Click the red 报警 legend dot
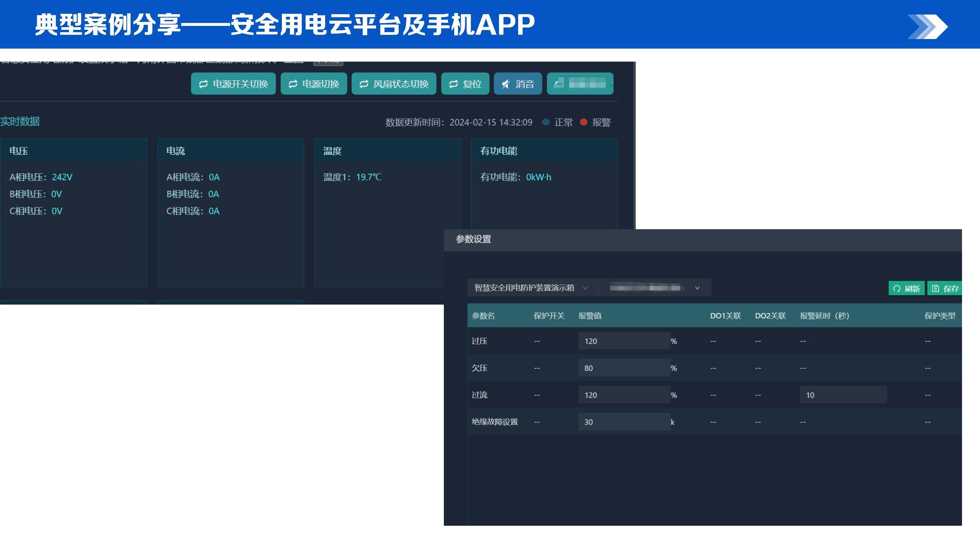Screen dimensions: 980x551 (584, 122)
